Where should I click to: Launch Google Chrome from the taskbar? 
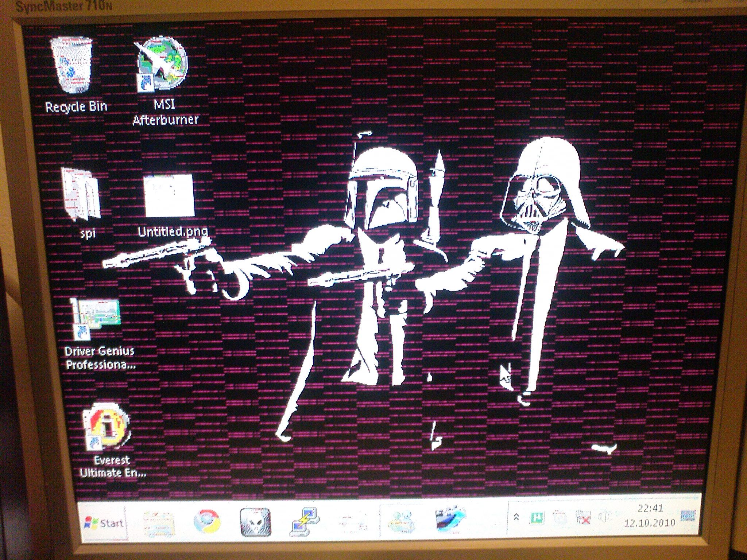coord(206,522)
